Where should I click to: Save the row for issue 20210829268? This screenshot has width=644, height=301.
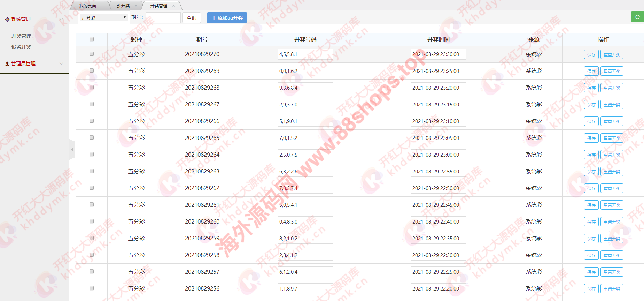click(x=591, y=88)
